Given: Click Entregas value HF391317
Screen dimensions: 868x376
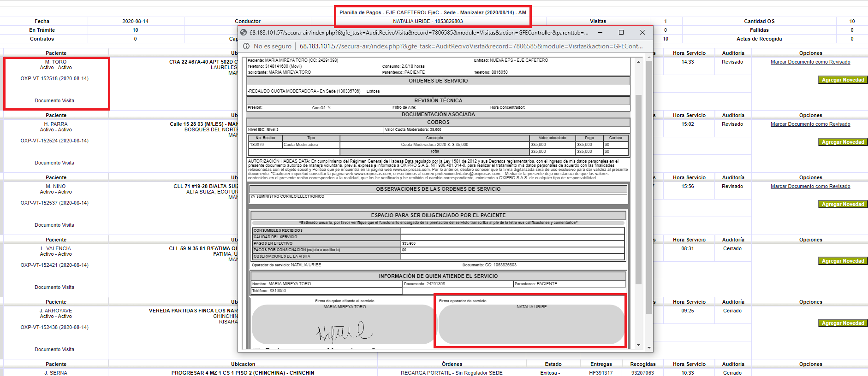Looking at the screenshot, I should [x=601, y=373].
